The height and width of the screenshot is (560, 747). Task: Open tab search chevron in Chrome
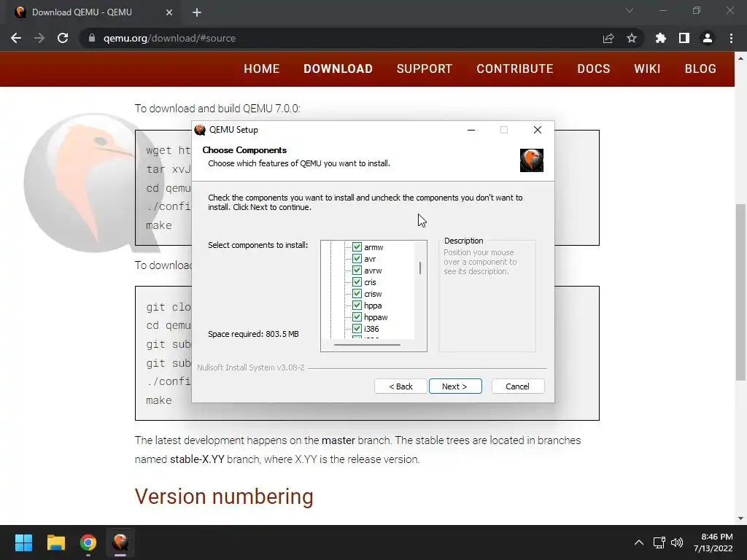pyautogui.click(x=630, y=10)
